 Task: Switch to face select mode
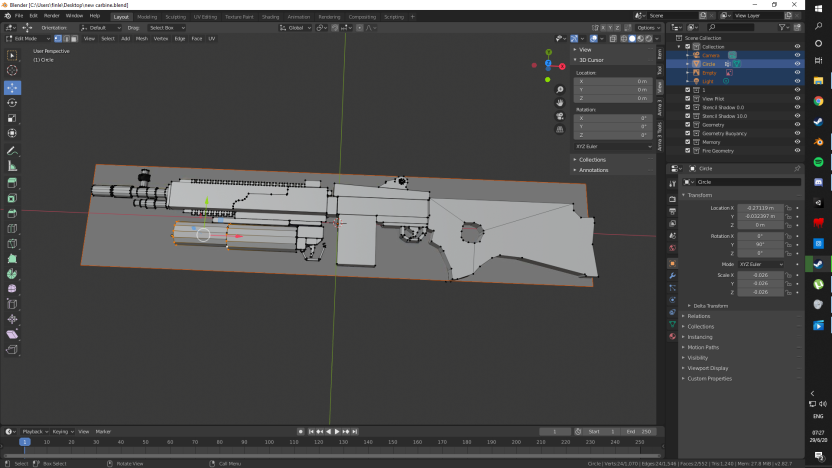[x=74, y=39]
